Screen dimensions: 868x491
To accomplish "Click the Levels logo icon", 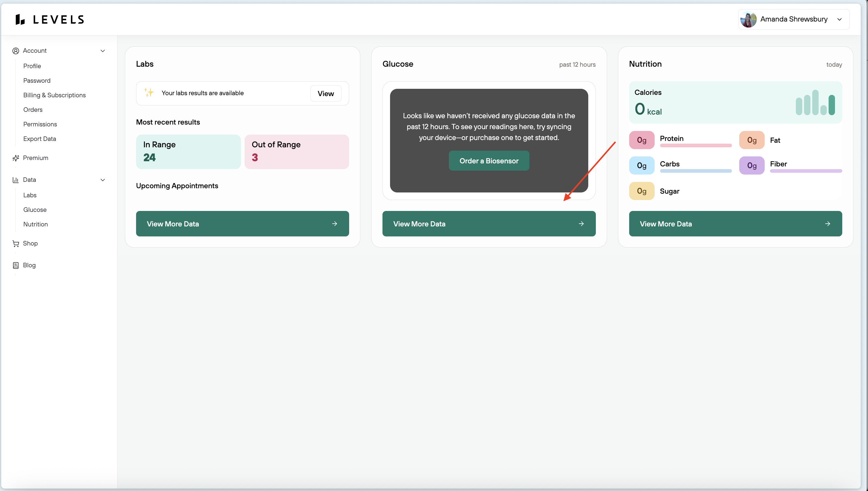I will click(x=20, y=20).
